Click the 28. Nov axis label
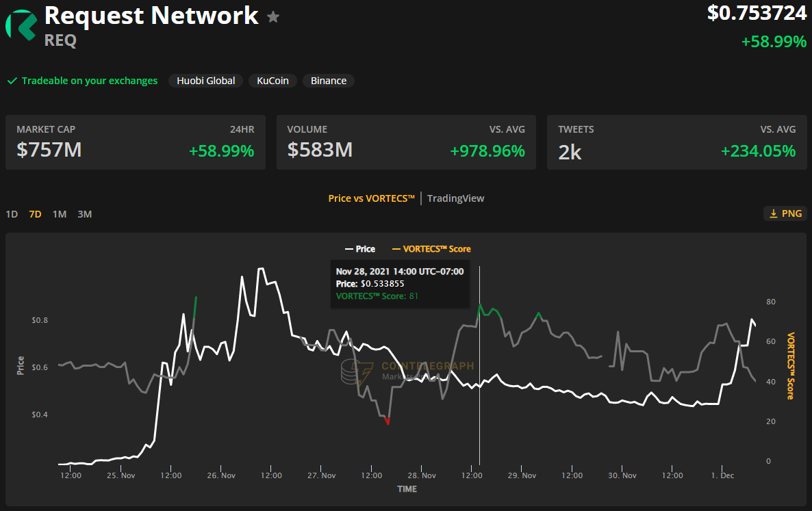Image resolution: width=812 pixels, height=511 pixels. [422, 475]
